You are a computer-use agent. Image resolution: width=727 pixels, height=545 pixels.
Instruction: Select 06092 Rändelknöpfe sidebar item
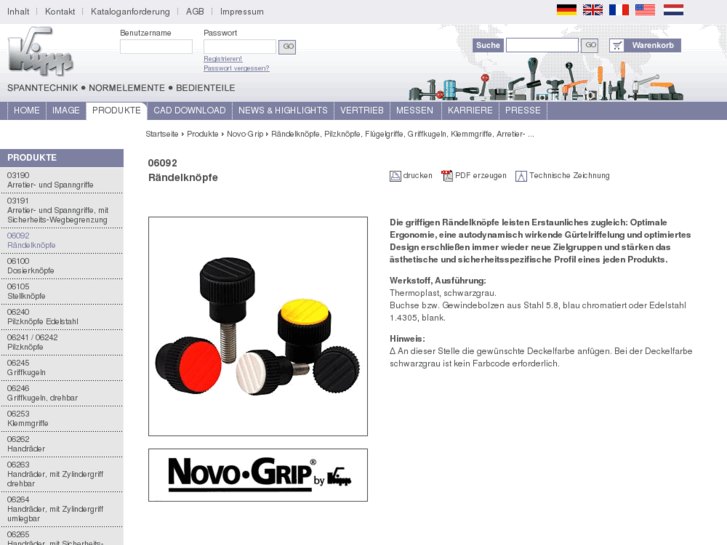[62, 240]
